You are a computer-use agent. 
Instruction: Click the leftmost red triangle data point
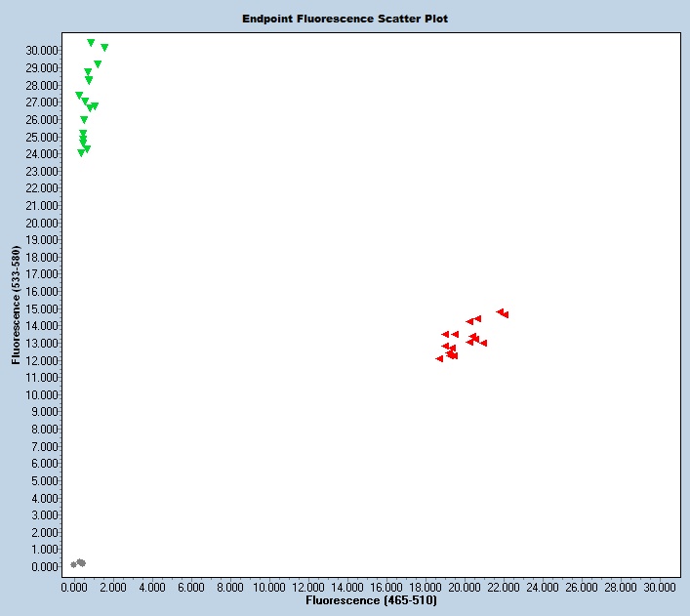[x=439, y=359]
